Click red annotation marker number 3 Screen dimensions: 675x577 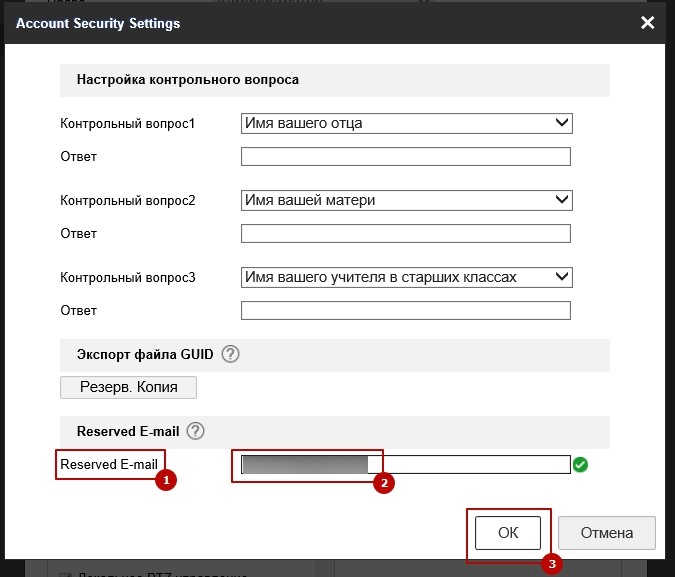click(x=550, y=563)
